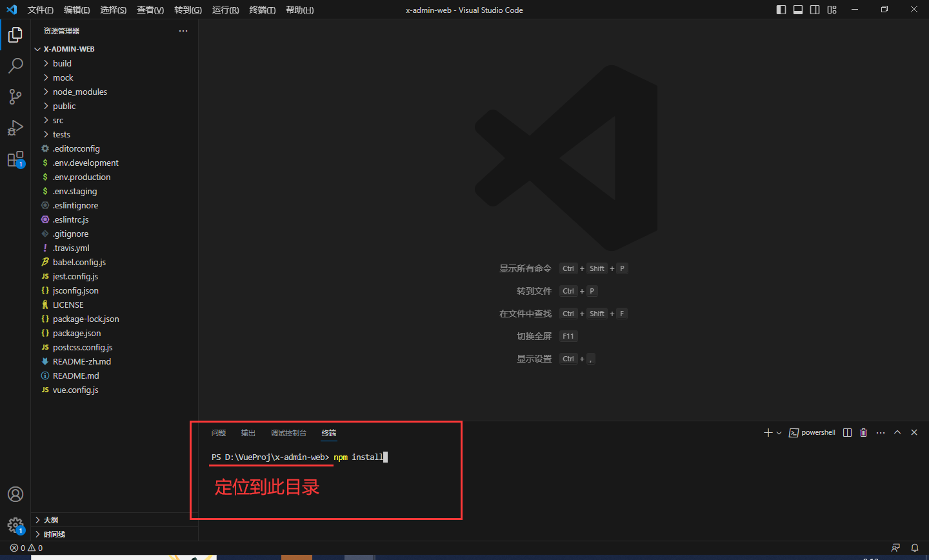Open errors and warnings in status bar
Viewport: 929px width, 560px height.
pyautogui.click(x=26, y=548)
